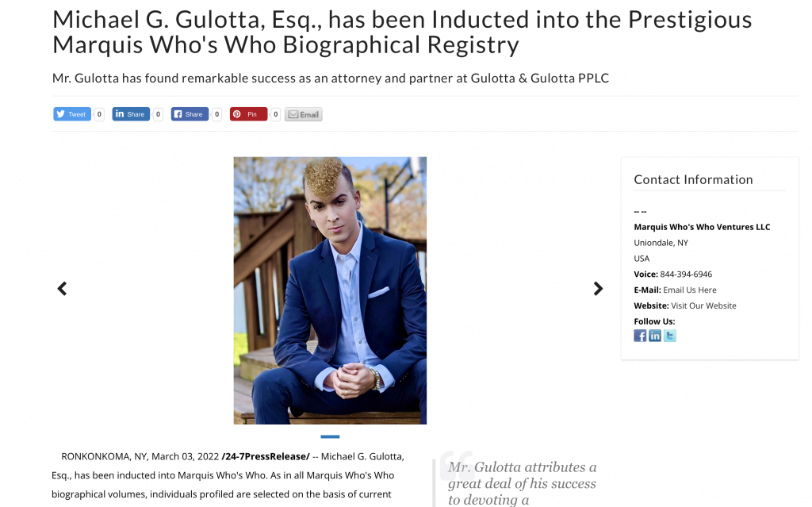Click the Tweet count bubble
Viewport: 812px width, 507px height.
pyautogui.click(x=99, y=114)
